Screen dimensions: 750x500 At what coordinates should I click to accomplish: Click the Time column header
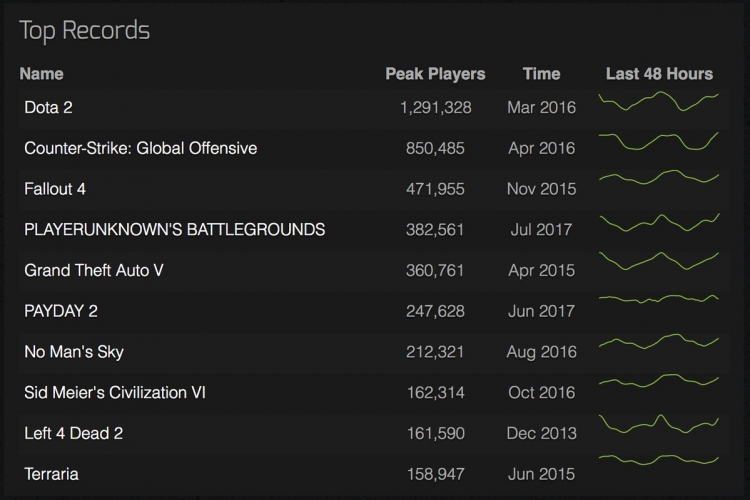point(541,74)
